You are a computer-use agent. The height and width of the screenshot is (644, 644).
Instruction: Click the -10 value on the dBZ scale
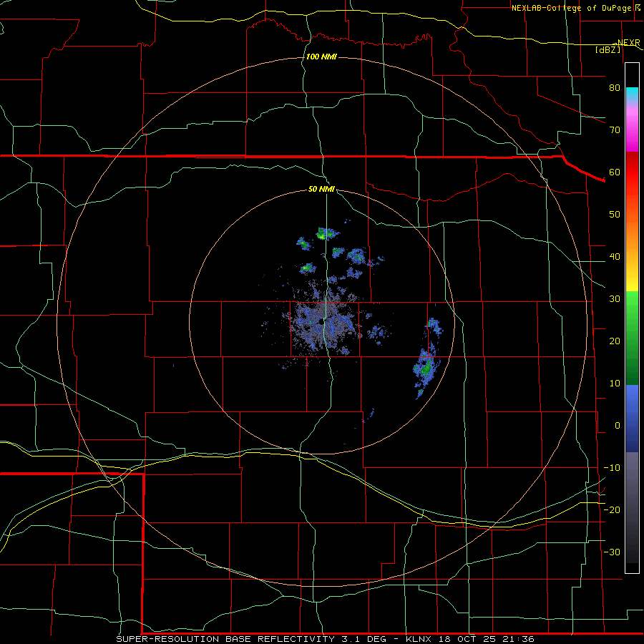click(612, 468)
